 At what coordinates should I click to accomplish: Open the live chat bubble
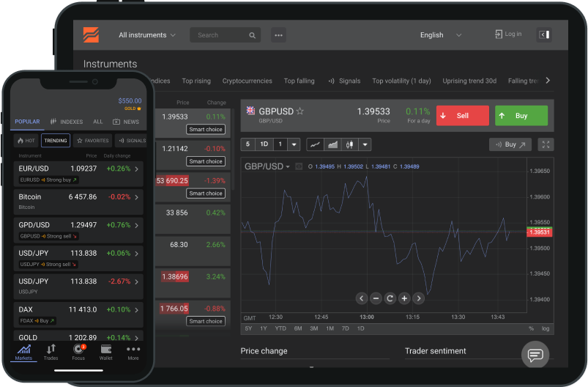(535, 354)
